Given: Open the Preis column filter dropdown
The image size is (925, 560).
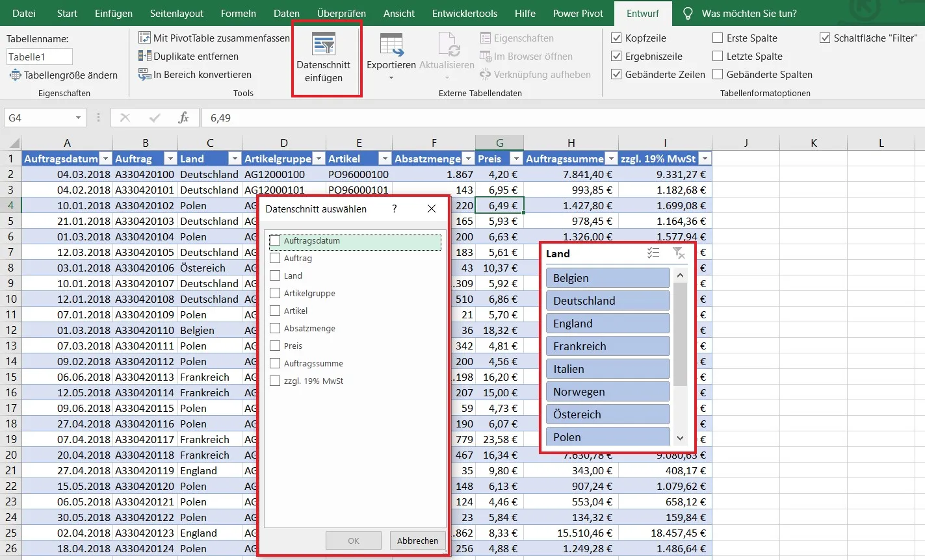Looking at the screenshot, I should point(516,159).
